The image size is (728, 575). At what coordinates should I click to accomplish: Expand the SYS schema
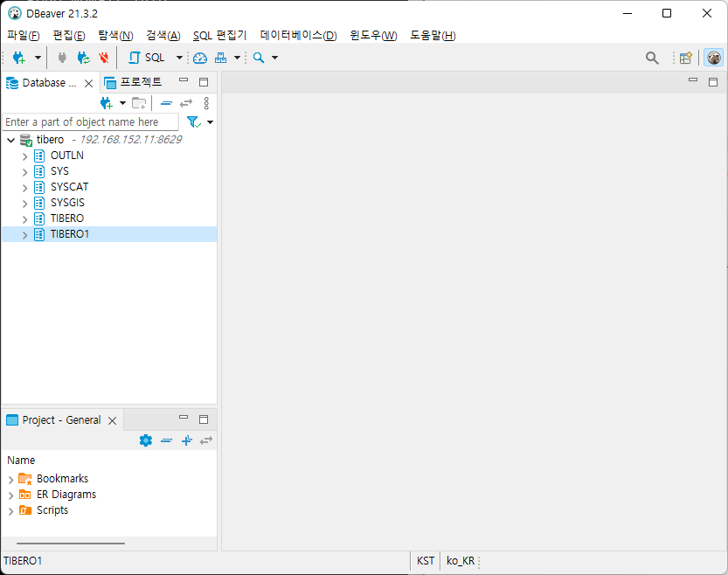(x=24, y=170)
